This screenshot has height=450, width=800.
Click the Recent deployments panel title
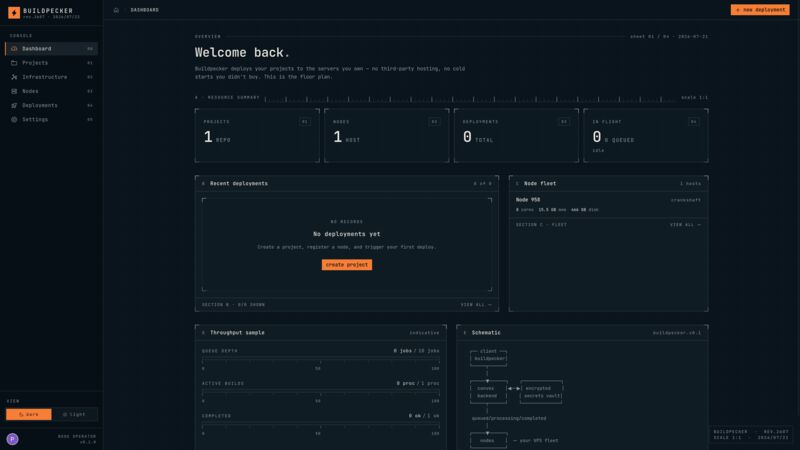pos(239,184)
